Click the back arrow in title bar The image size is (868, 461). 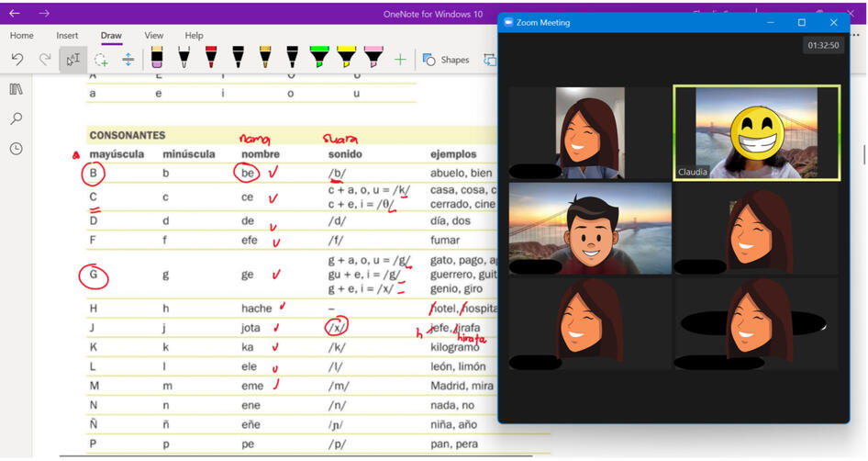pyautogui.click(x=14, y=13)
